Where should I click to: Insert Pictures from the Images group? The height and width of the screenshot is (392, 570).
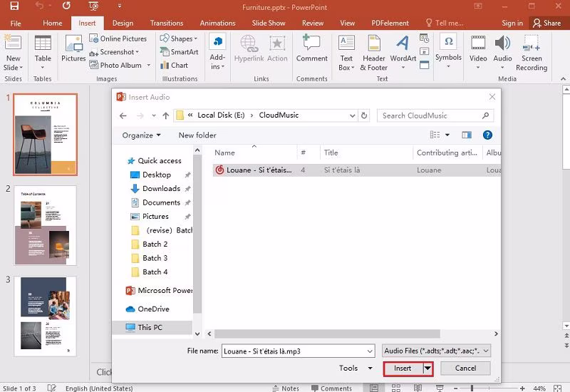click(x=73, y=48)
